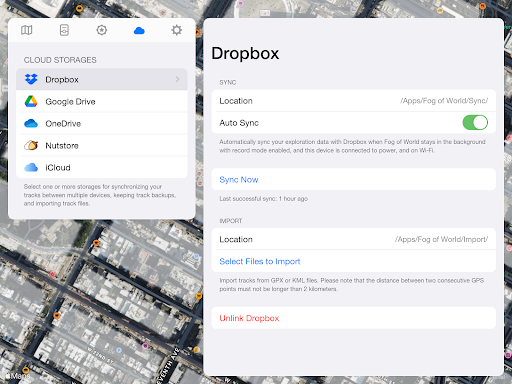Open the snapshot document tab icon

coord(64,30)
